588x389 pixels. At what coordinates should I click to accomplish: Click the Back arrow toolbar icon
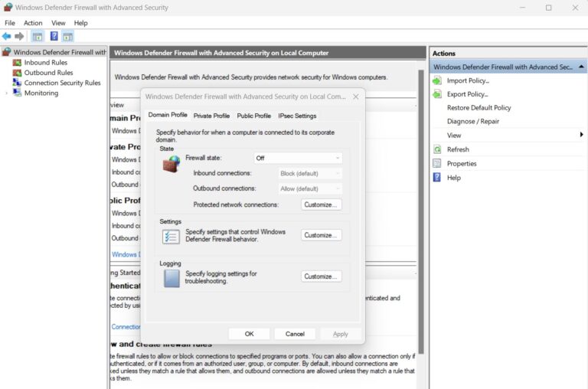pyautogui.click(x=6, y=37)
